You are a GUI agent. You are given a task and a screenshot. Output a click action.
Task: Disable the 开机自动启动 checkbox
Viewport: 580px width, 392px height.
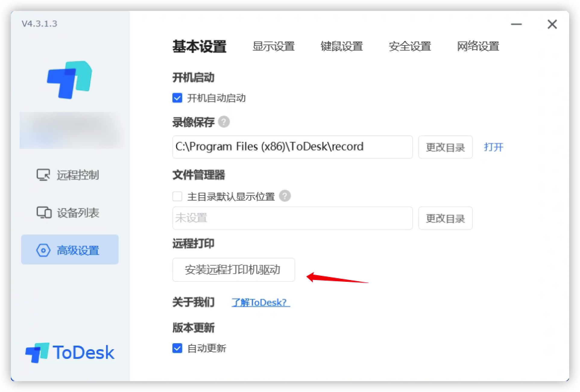click(177, 98)
